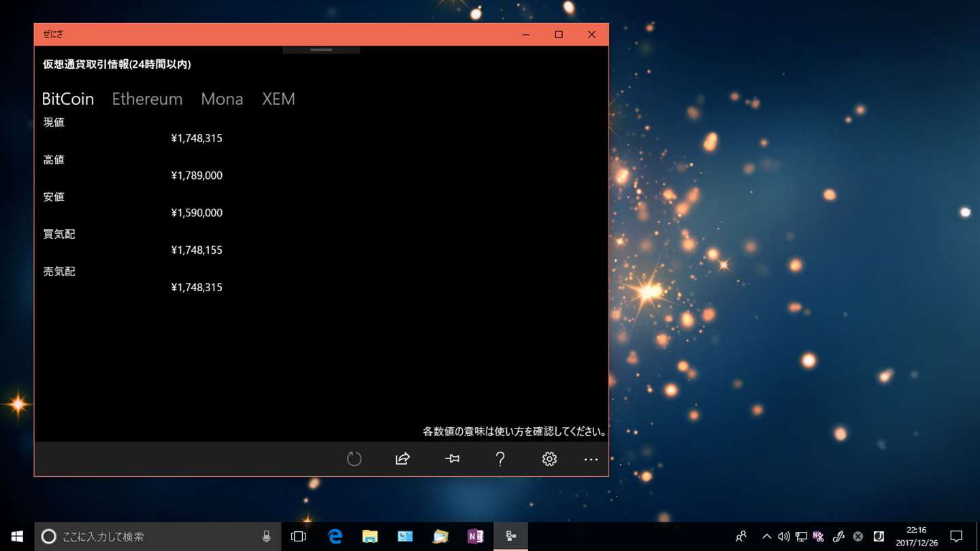The image size is (980, 551).
Task: Expand the command bar's three-dot menu
Action: pyautogui.click(x=591, y=460)
